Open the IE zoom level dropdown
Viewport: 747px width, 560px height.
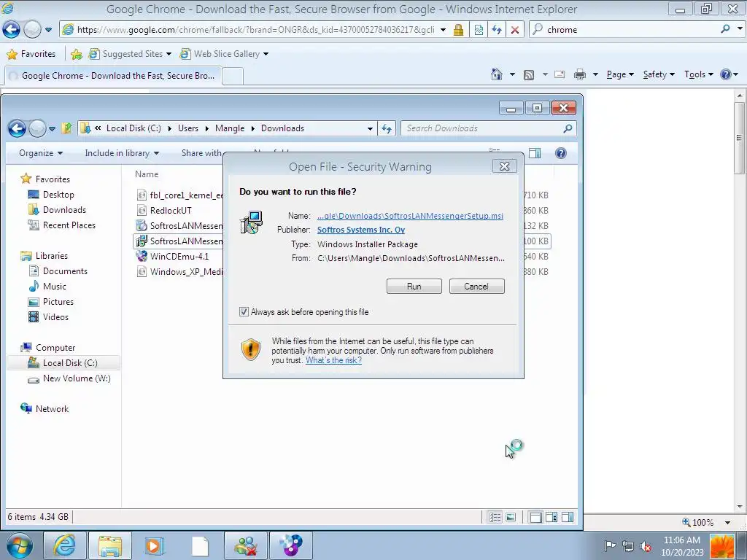click(727, 522)
